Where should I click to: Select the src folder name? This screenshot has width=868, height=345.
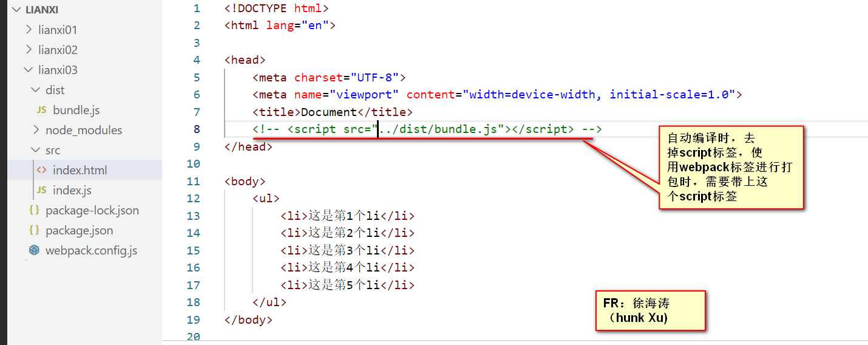pos(53,150)
